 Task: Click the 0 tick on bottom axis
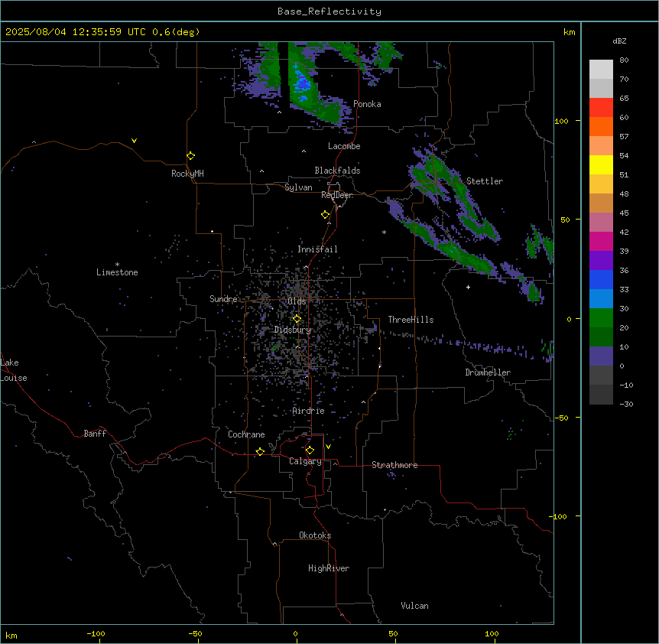click(295, 633)
